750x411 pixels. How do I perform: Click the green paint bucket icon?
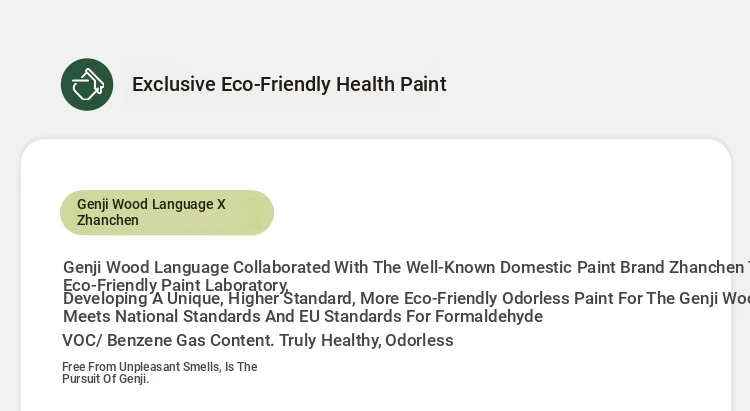(x=87, y=85)
